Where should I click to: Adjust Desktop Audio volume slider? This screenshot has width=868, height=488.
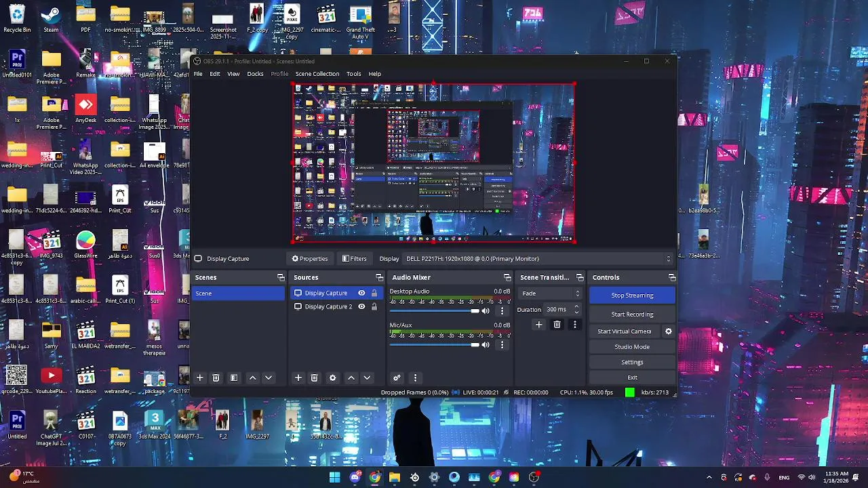[x=434, y=311]
